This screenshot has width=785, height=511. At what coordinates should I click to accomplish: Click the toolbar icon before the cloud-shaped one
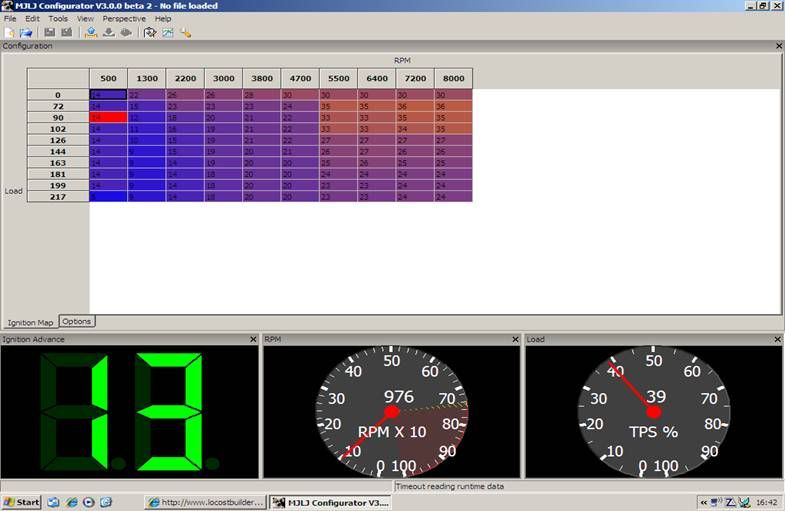click(108, 32)
